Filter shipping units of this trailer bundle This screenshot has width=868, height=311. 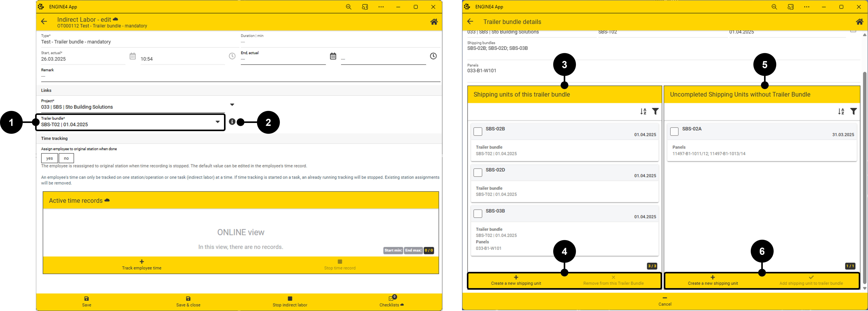click(x=655, y=112)
